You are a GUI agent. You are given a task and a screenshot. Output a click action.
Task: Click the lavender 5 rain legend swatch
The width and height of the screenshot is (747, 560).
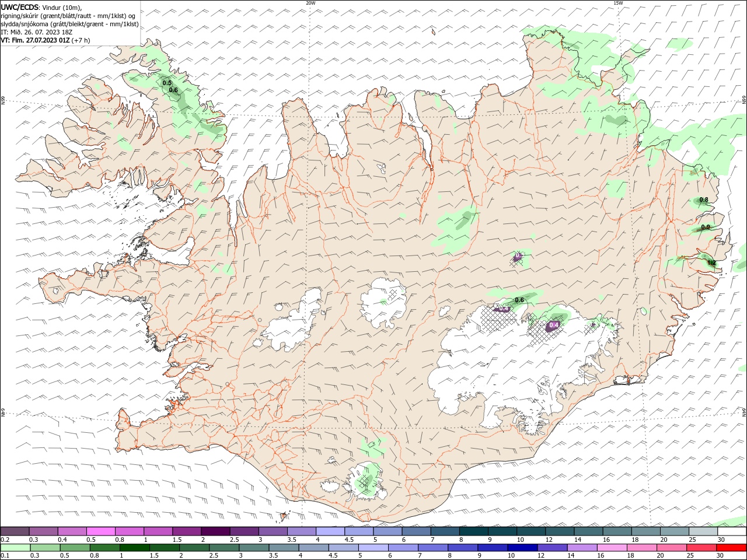tap(373, 548)
